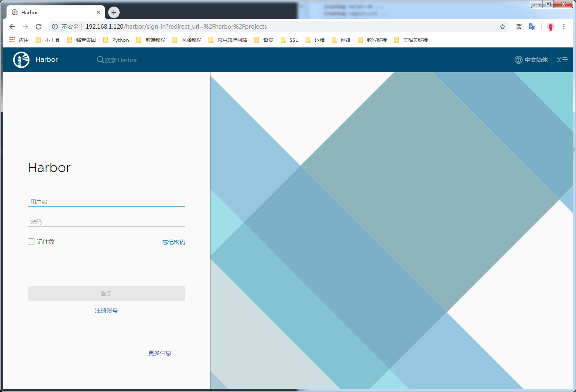Open the 铭壹集团 bookmark folder
The image size is (576, 392).
click(82, 40)
